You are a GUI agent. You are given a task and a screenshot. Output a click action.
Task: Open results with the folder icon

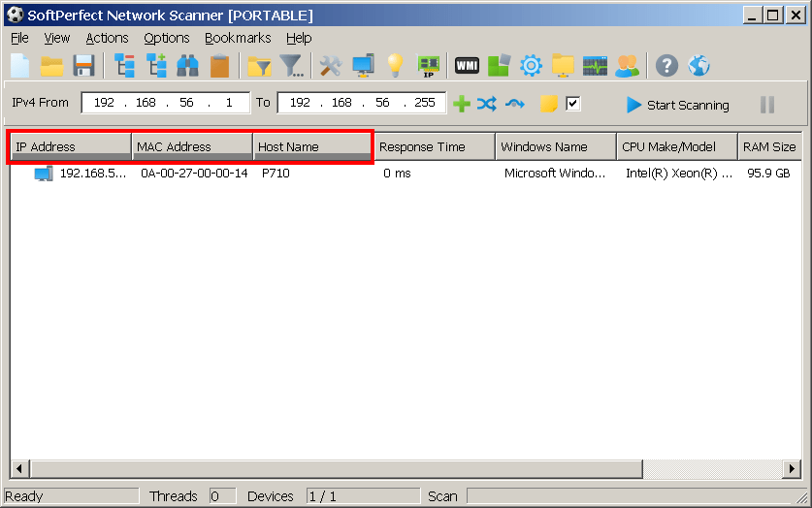click(51, 66)
